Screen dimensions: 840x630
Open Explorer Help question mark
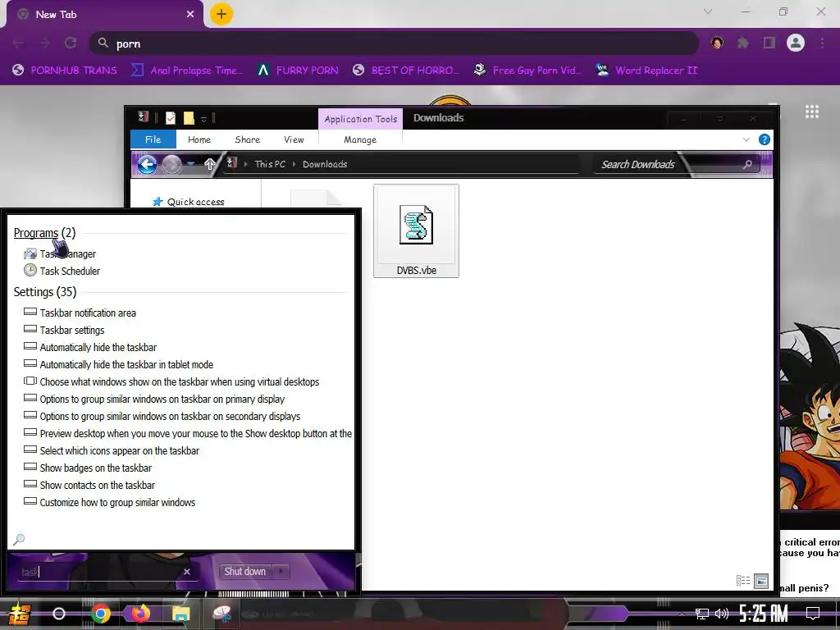pos(765,139)
